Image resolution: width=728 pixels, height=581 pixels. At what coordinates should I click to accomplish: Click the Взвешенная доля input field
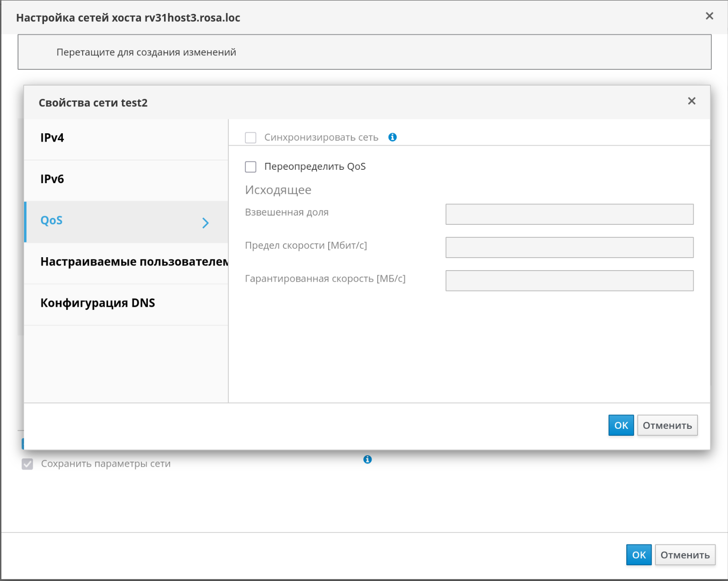point(569,214)
